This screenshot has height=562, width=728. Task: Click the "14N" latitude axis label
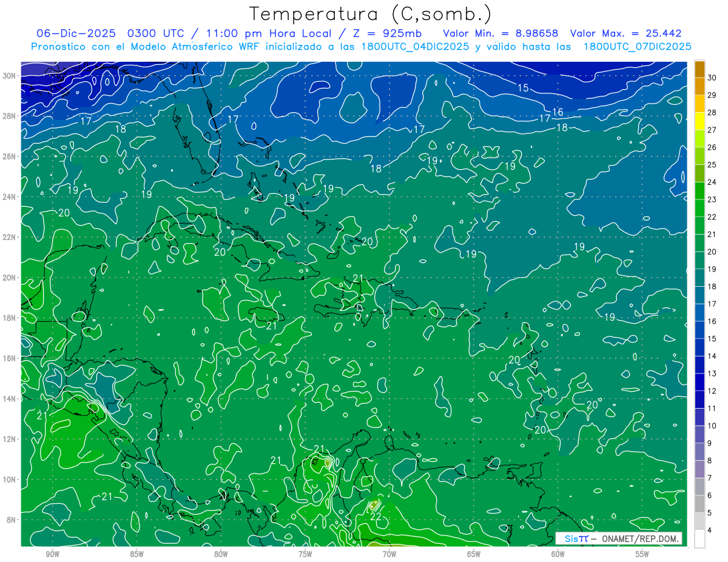(x=9, y=399)
